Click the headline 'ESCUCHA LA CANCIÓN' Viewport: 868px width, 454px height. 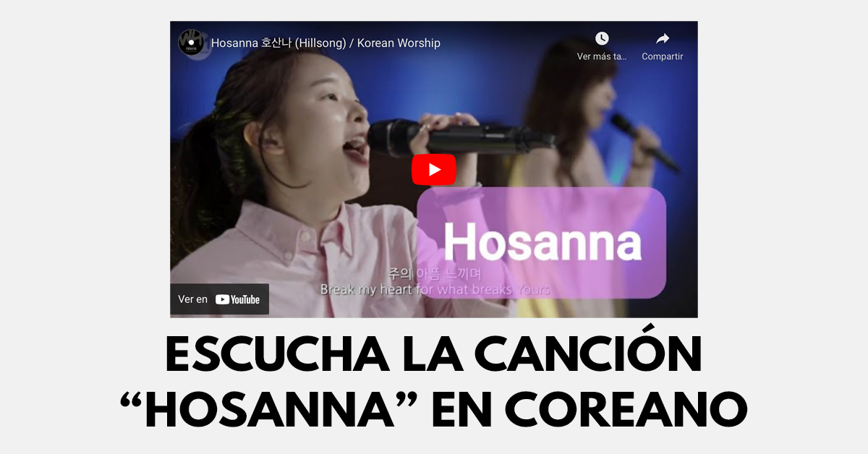tap(434, 354)
